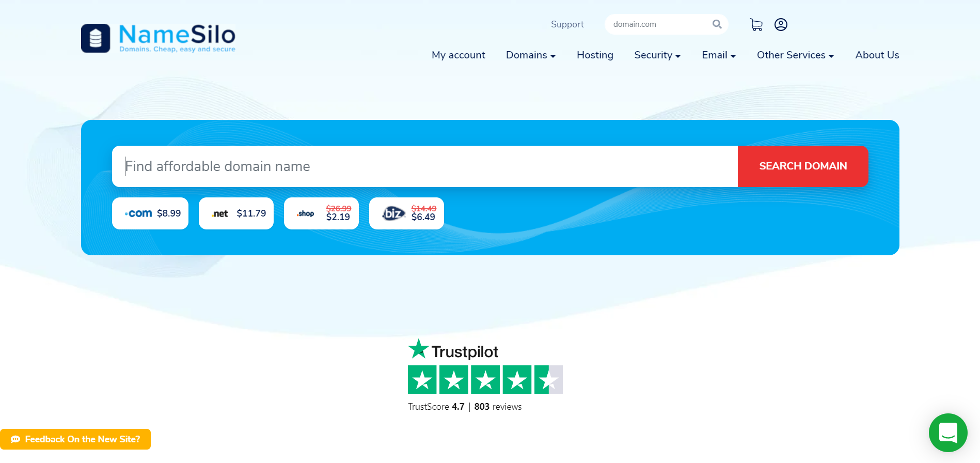
Task: Expand the Other Services dropdown
Action: point(795,55)
